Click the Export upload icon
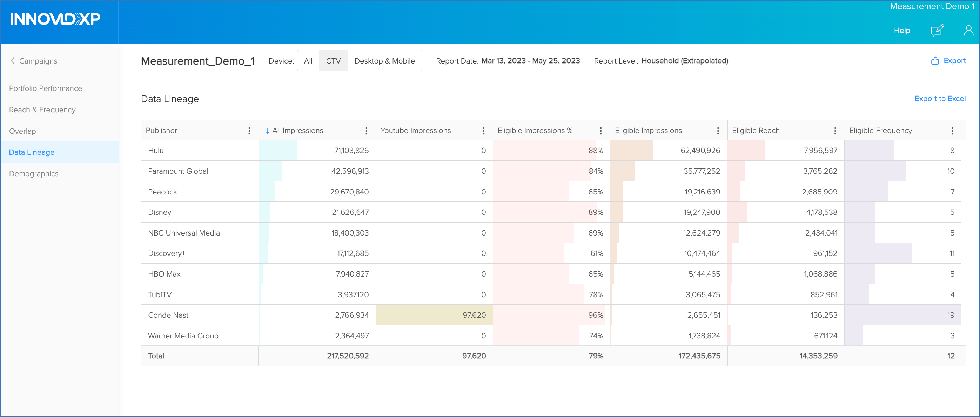The height and width of the screenshot is (417, 980). pos(935,61)
